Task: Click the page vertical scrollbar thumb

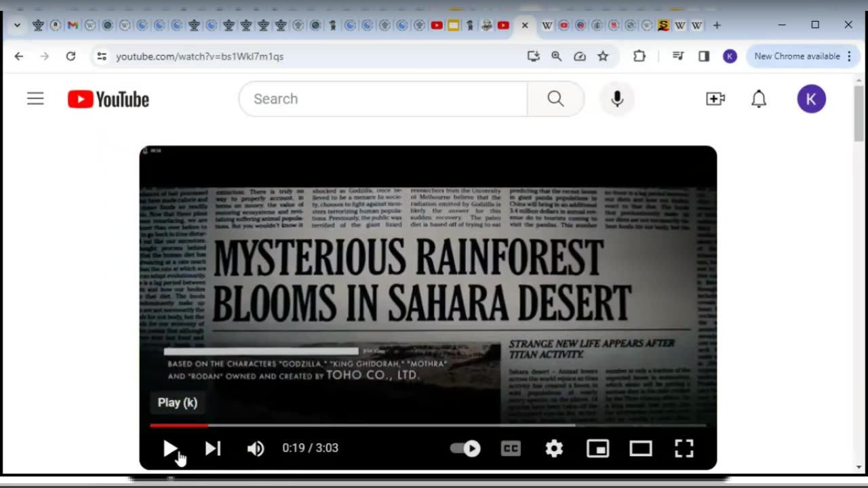Action: (859, 113)
